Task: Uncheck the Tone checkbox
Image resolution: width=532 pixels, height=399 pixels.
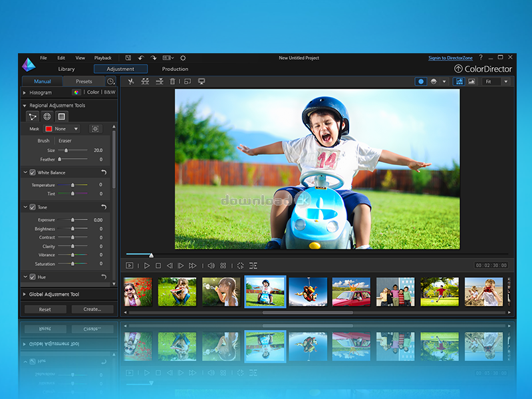Action: point(33,207)
